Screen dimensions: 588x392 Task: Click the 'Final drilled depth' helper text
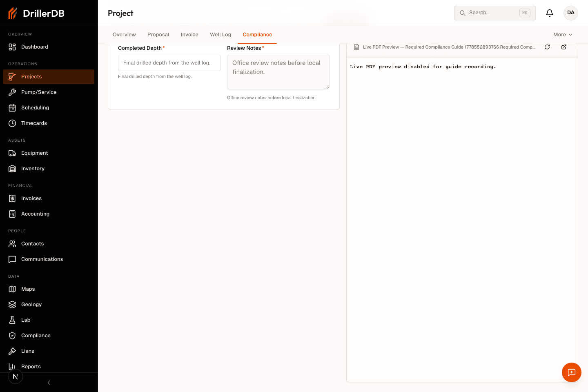click(155, 76)
